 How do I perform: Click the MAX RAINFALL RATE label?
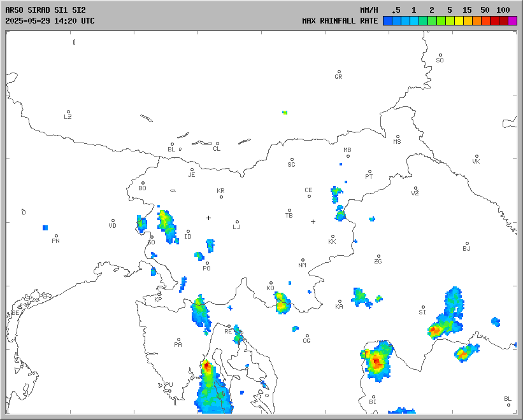[x=340, y=20]
